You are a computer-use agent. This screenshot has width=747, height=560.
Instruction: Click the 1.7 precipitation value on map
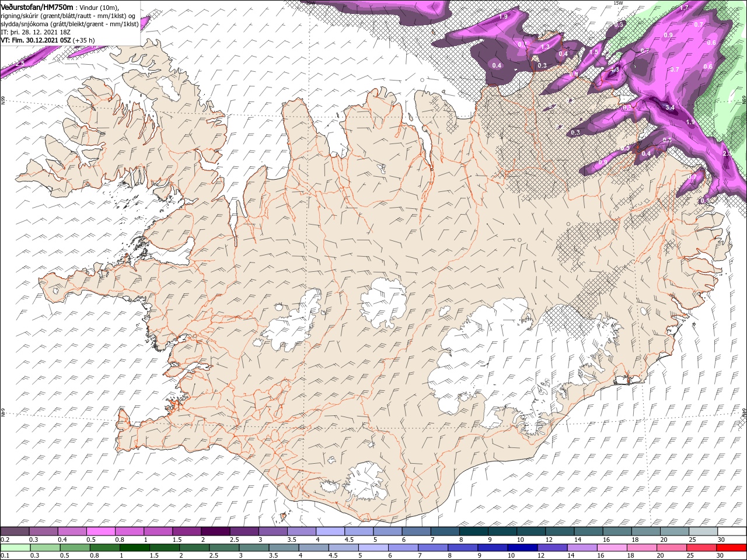click(x=685, y=7)
